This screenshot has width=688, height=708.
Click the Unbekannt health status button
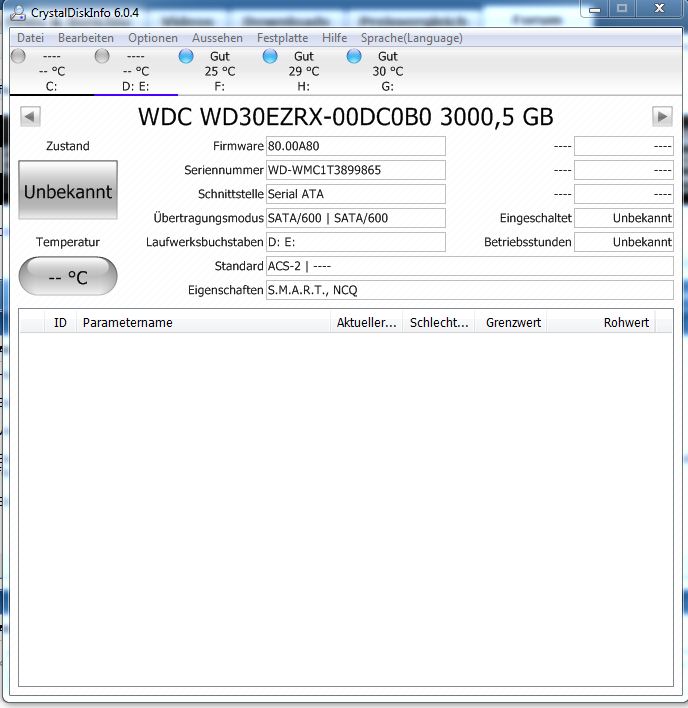[x=68, y=190]
